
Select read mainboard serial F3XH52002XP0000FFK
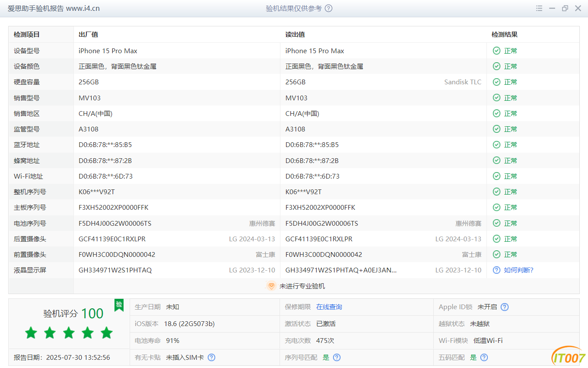point(321,208)
